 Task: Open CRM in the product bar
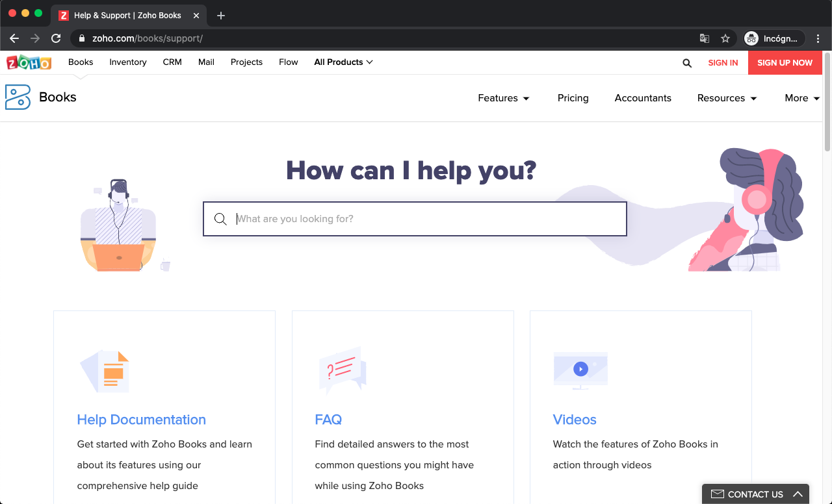tap(172, 62)
